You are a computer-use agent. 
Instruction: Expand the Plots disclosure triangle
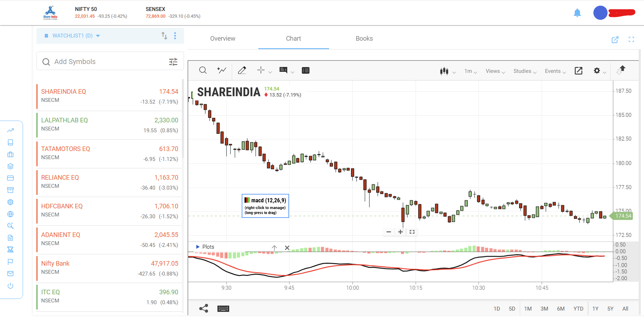(x=198, y=247)
